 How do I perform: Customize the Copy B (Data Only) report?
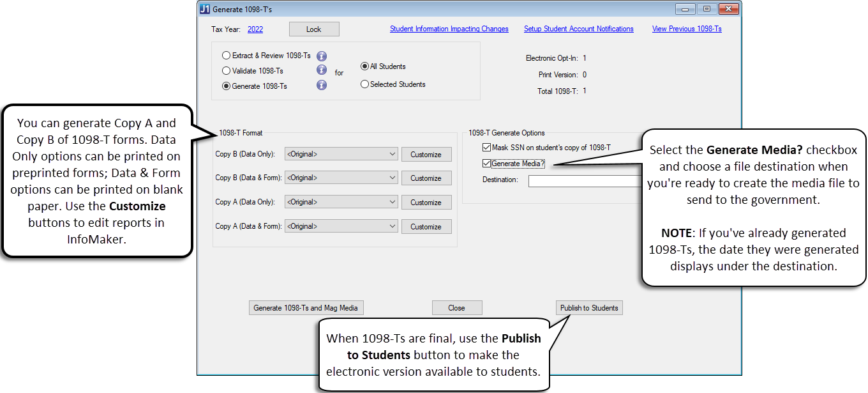click(x=426, y=154)
